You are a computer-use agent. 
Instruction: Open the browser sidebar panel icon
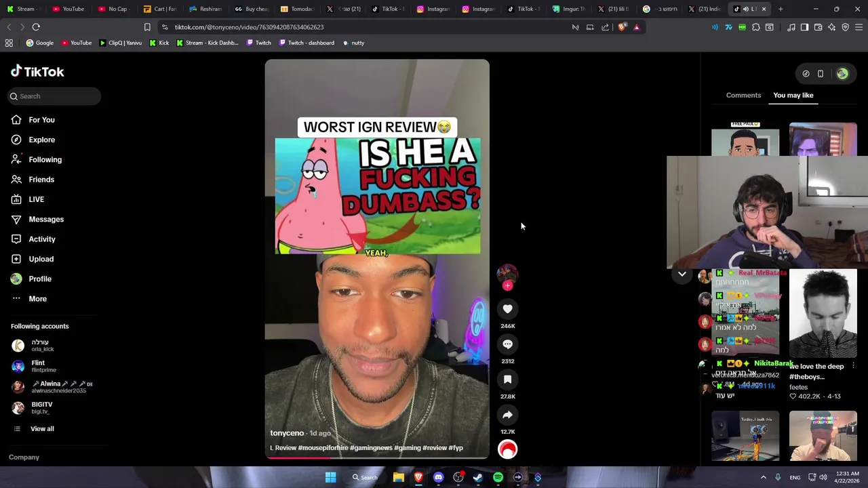point(804,27)
